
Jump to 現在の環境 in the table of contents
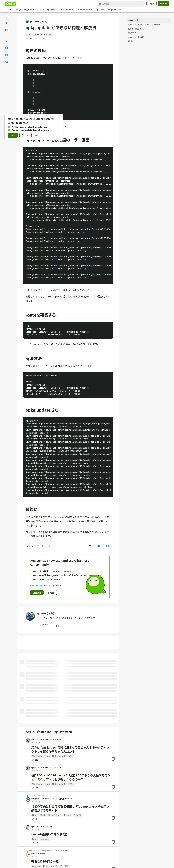[149, 21]
